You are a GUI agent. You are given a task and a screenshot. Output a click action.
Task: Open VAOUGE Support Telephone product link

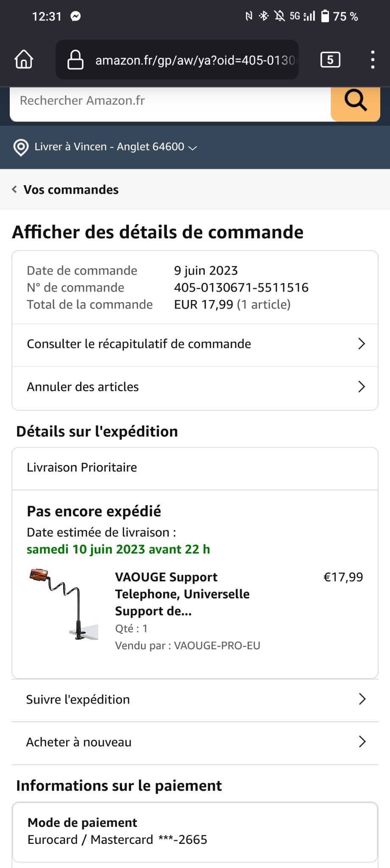tap(182, 594)
